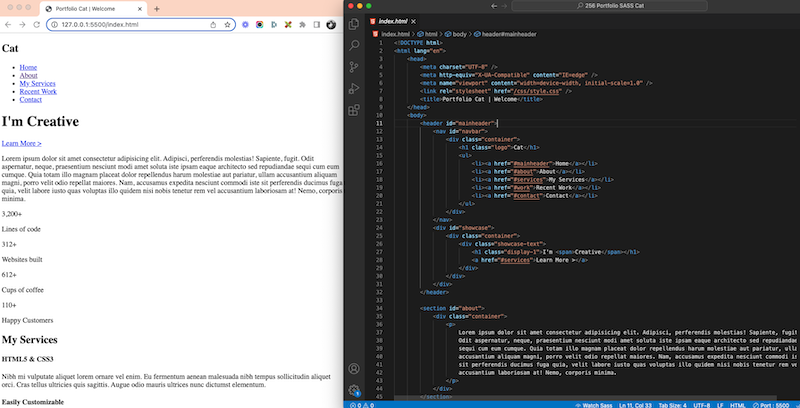Click the My Services link on webpage
This screenshot has width=800, height=408.
[37, 84]
